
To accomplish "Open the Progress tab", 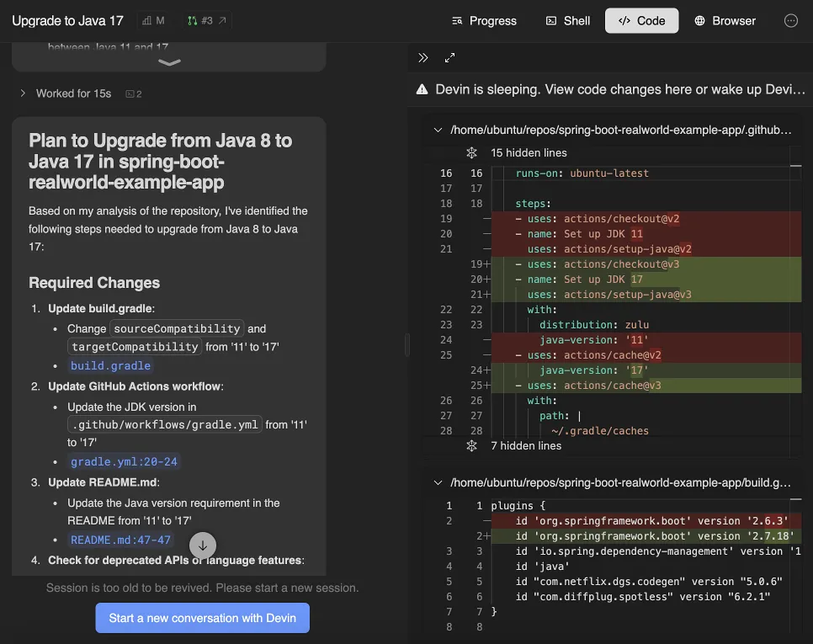I will 484,21.
